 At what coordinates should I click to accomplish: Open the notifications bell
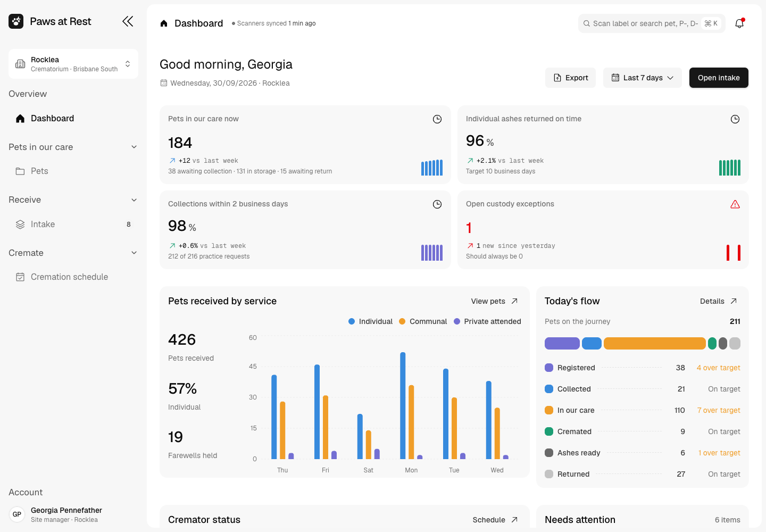pyautogui.click(x=739, y=23)
